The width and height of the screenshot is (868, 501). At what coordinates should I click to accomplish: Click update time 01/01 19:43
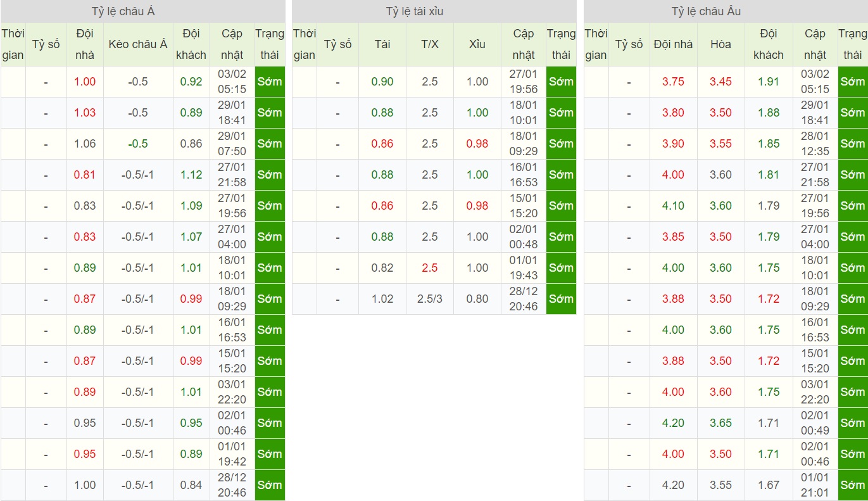(524, 268)
